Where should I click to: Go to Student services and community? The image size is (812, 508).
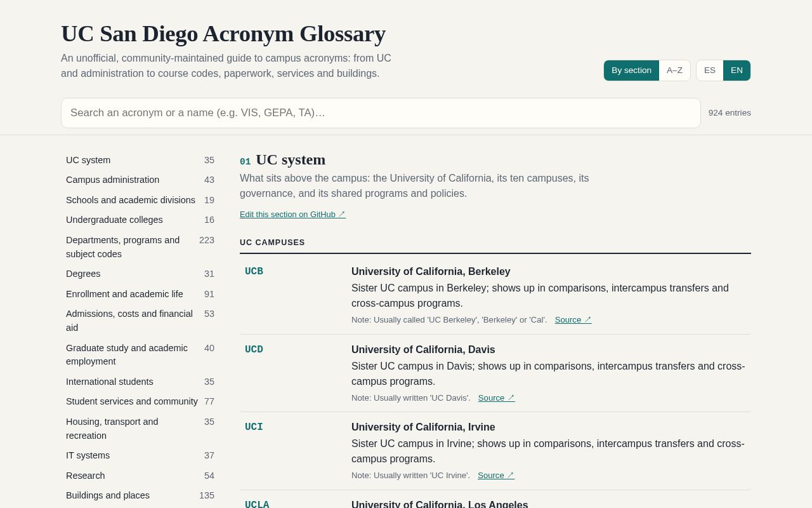pos(140,401)
